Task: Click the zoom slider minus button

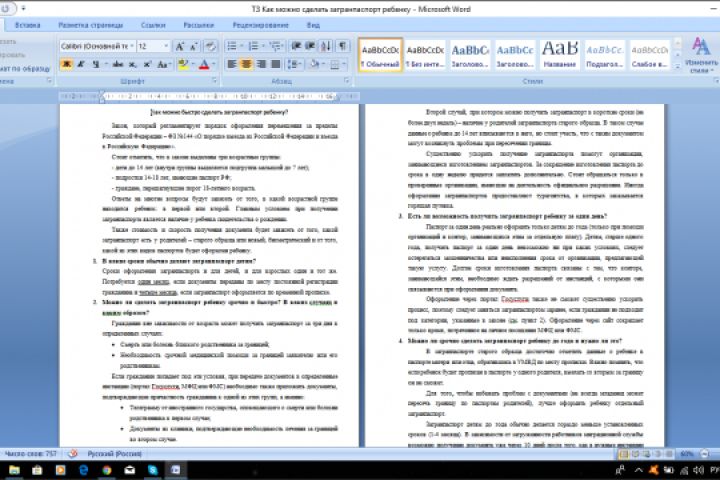Action: tap(705, 454)
